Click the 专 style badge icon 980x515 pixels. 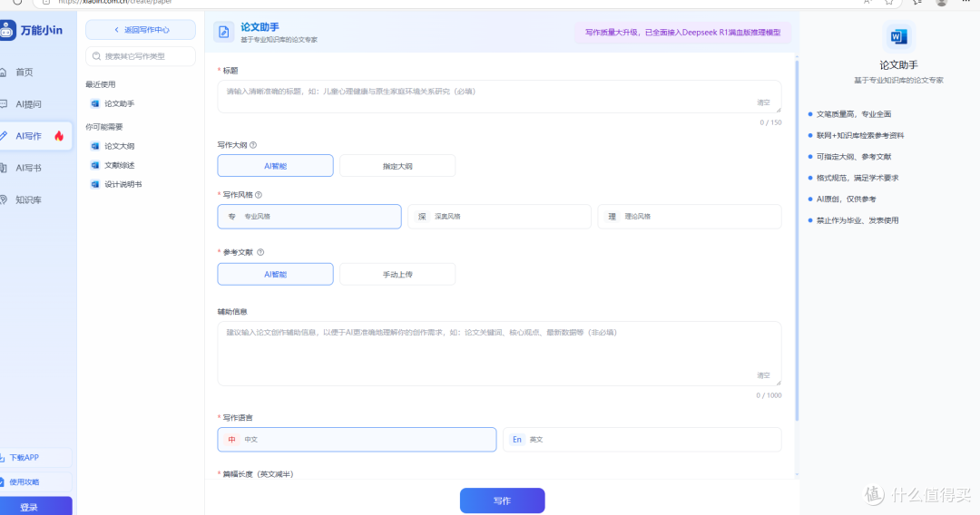tap(232, 217)
